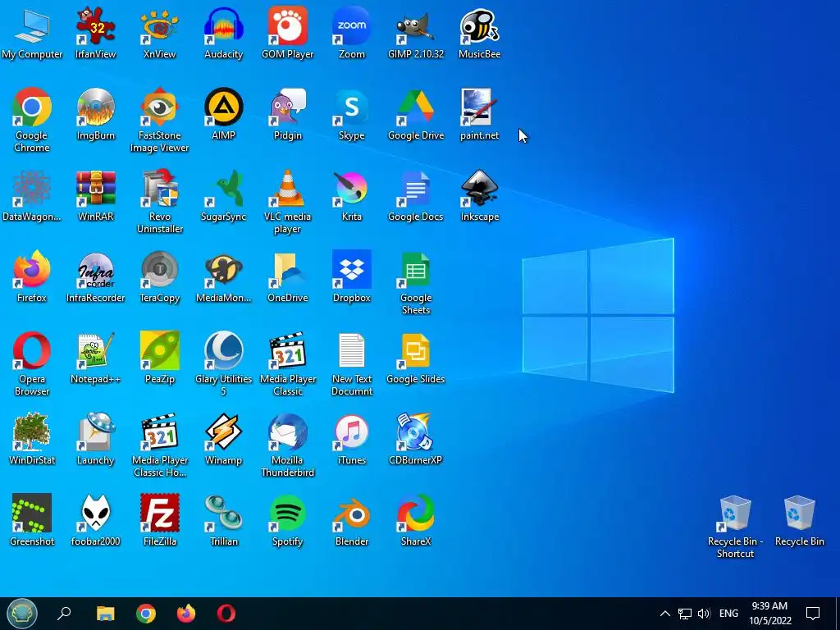Show hidden system tray icons

point(664,614)
